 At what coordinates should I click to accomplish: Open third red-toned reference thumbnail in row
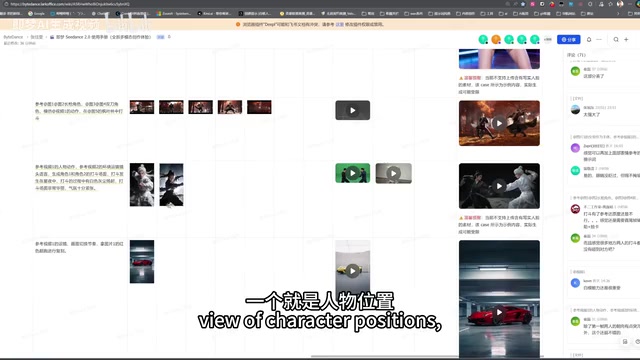coord(200,107)
